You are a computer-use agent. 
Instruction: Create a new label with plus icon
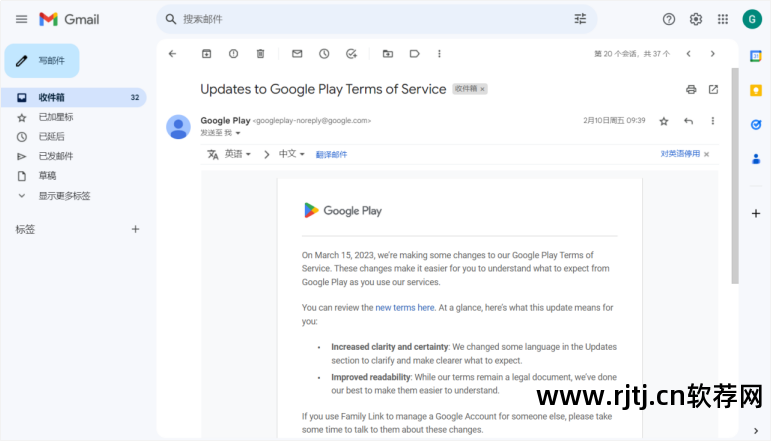pos(135,229)
